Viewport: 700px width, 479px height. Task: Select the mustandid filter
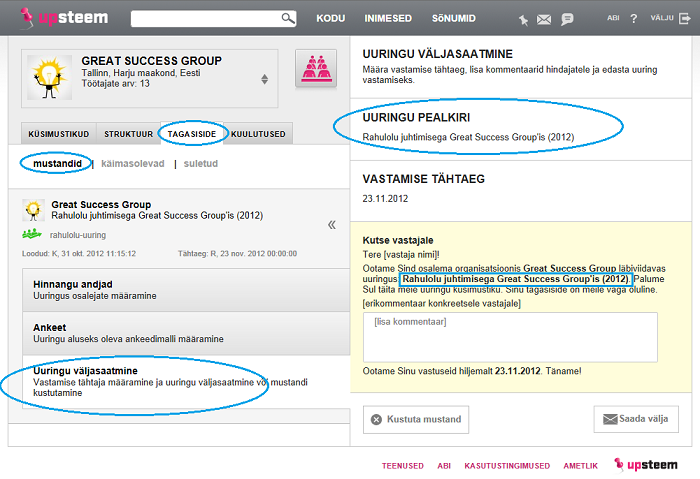(x=57, y=163)
